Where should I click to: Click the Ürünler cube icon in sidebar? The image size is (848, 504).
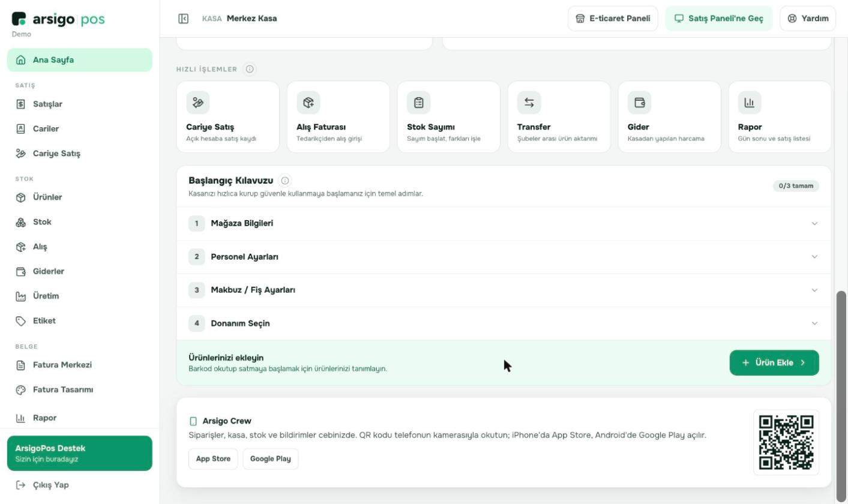(21, 197)
